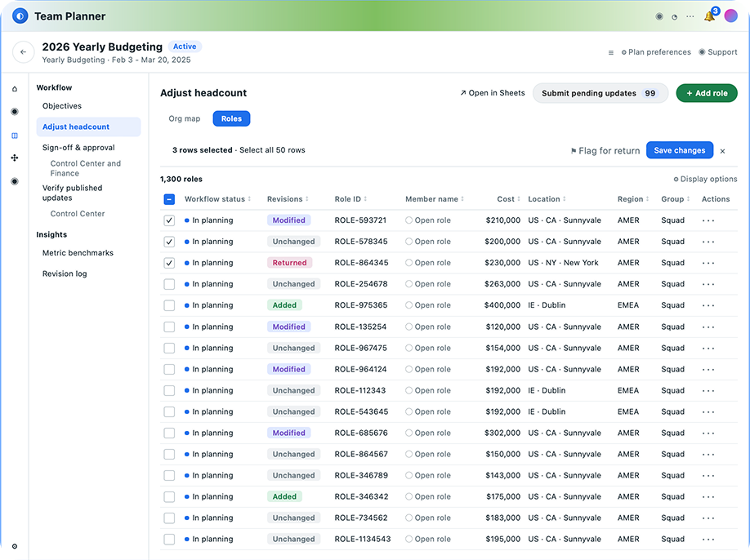The height and width of the screenshot is (560, 750).
Task: Open actions menu for ROLE-967475
Action: (708, 349)
